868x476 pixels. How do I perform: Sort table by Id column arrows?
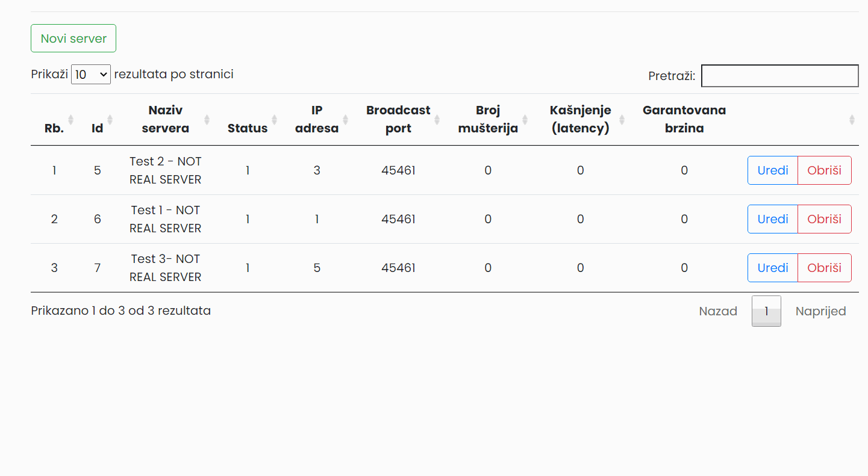(x=110, y=119)
